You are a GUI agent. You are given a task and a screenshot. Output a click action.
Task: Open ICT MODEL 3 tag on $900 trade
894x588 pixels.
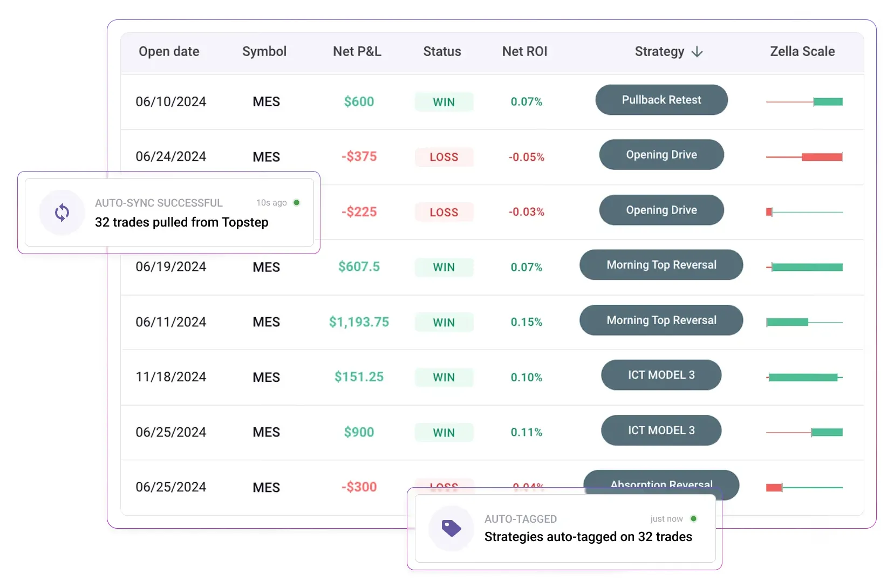[661, 430]
